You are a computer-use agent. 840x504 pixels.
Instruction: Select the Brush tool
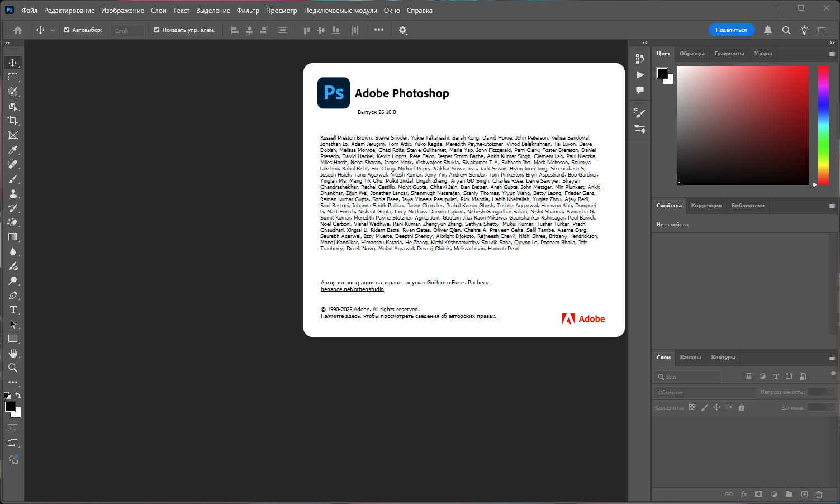(x=13, y=179)
